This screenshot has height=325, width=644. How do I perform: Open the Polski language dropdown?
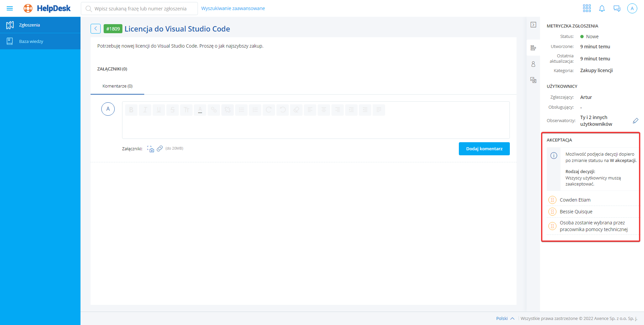coord(505,318)
